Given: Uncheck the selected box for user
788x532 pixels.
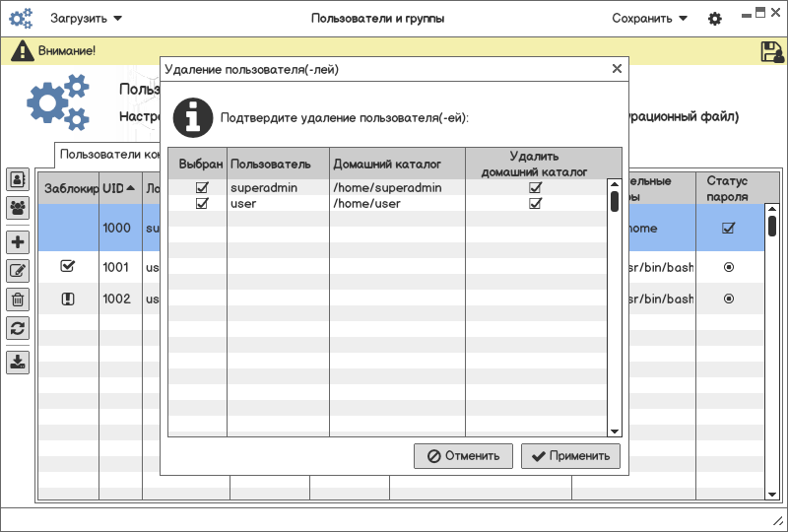Looking at the screenshot, I should (202, 203).
